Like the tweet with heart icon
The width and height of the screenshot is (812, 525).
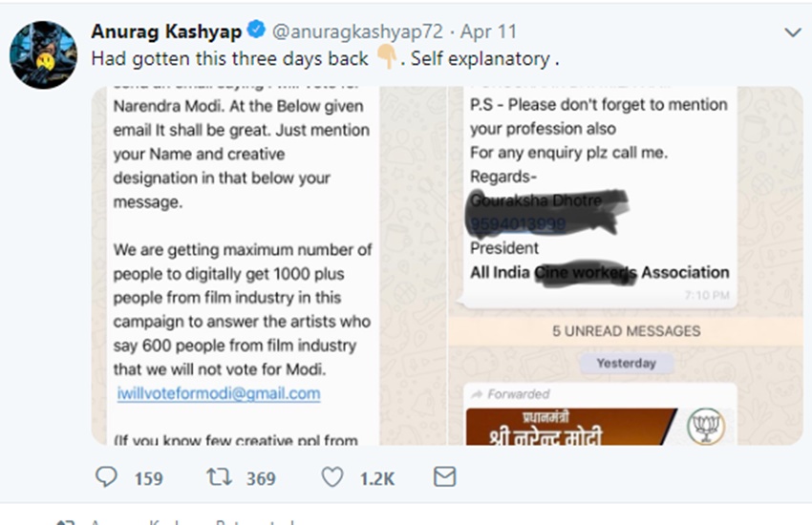coord(331,476)
